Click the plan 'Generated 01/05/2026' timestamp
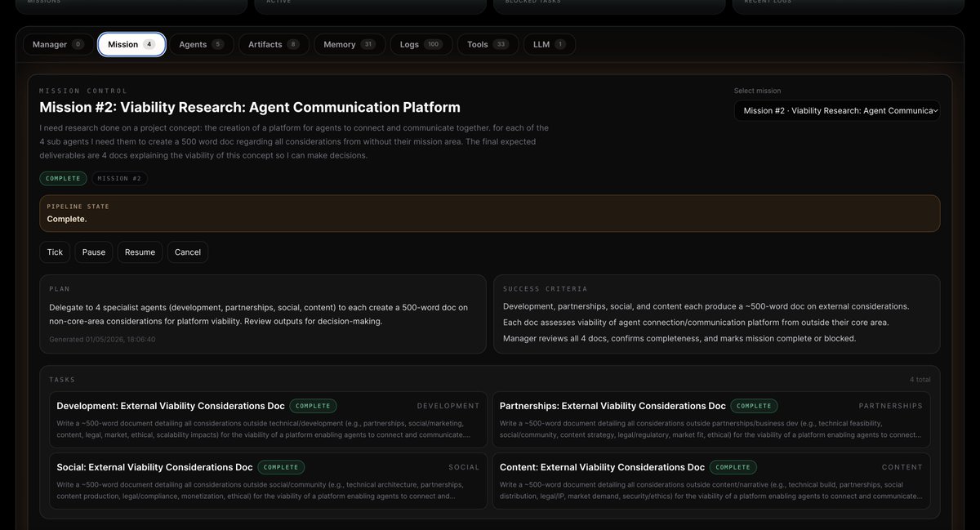Screen dimensions: 980x530 pyautogui.click(x=102, y=339)
